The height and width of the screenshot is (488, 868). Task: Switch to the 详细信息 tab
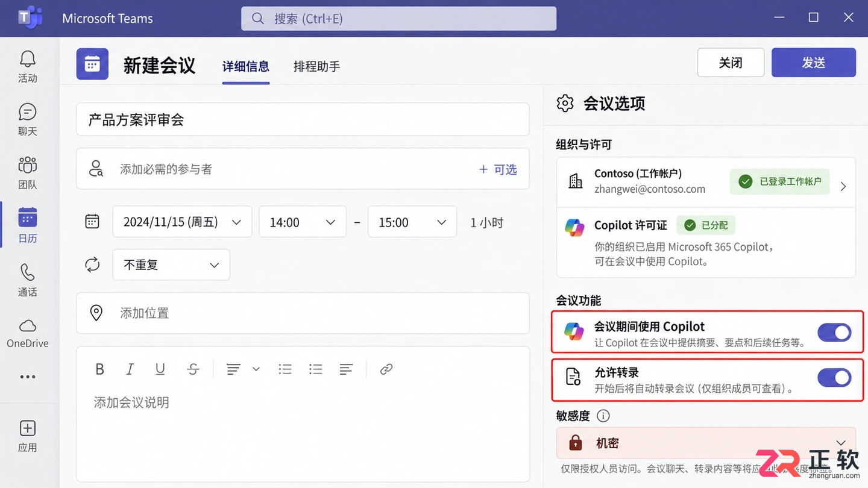click(x=246, y=66)
